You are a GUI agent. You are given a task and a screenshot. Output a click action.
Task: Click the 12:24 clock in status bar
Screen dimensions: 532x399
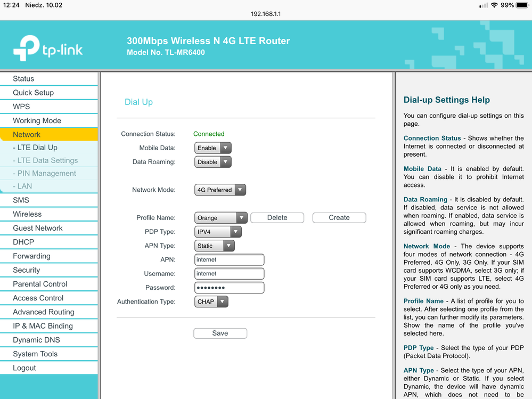(11, 5)
